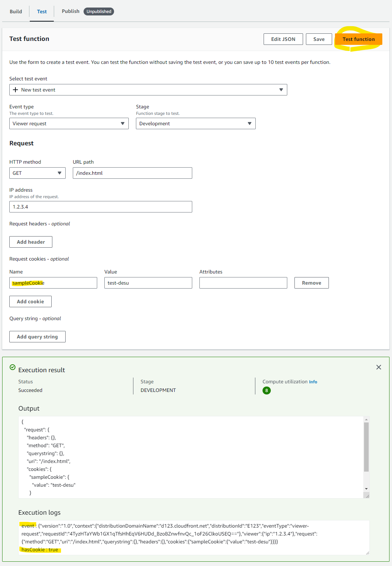
Task: Click the Output scrollbar up arrow
Action: coord(366,420)
